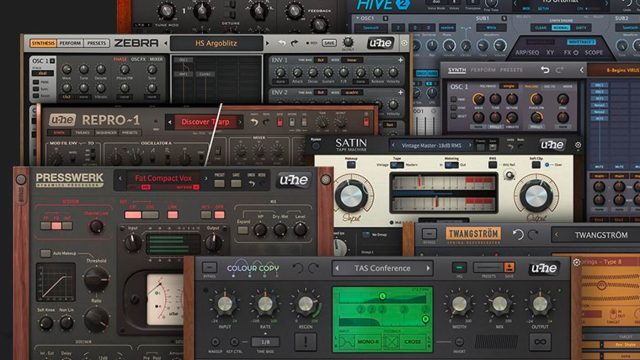Click the Presswerk u-he logo
The height and width of the screenshot is (360, 640).
(x=293, y=180)
